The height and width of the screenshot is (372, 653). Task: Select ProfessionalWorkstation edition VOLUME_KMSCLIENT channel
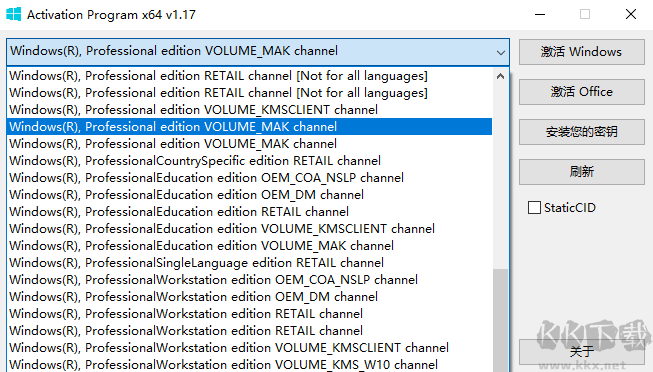[249, 347]
